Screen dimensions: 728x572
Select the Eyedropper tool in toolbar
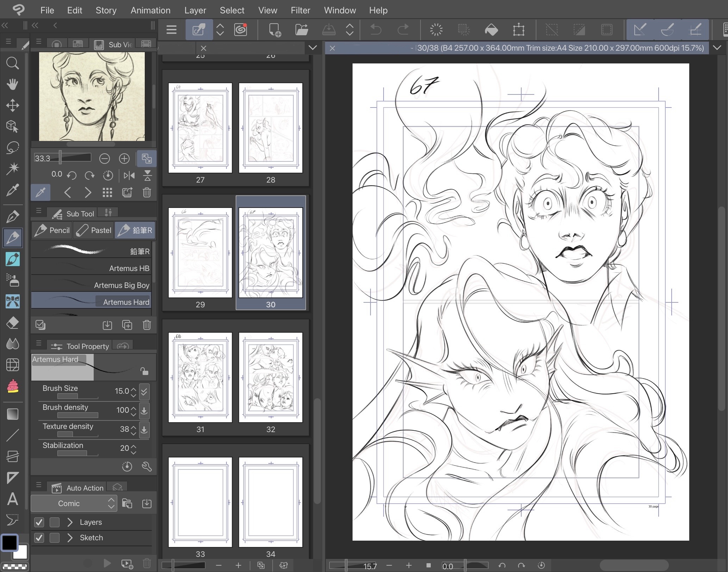click(13, 190)
